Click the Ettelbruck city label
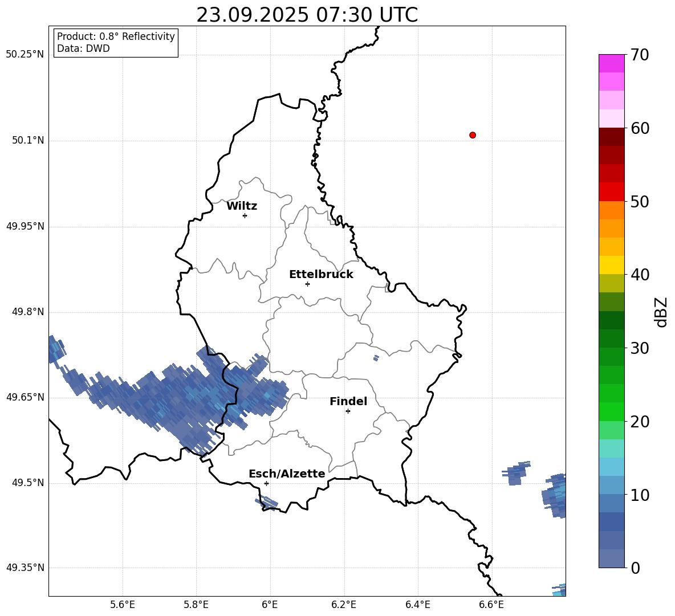The width and height of the screenshot is (675, 616). [x=321, y=275]
